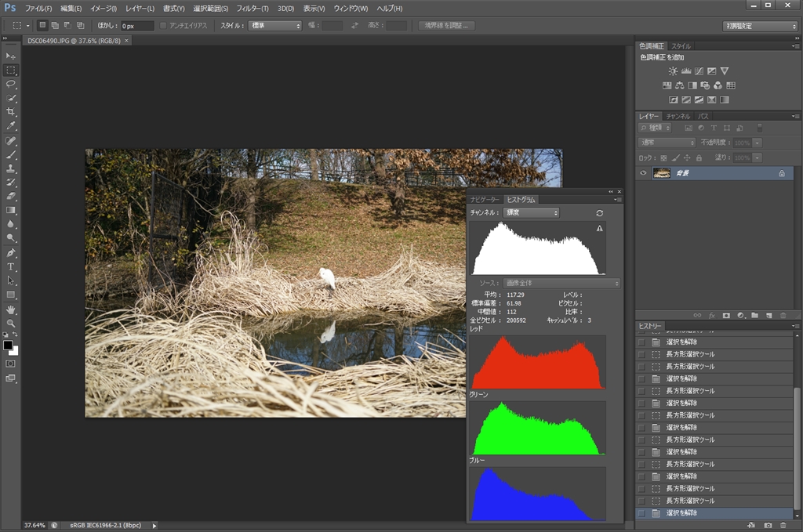Hide the 背景 layer with eye icon
The width and height of the screenshot is (803, 532).
(643, 173)
